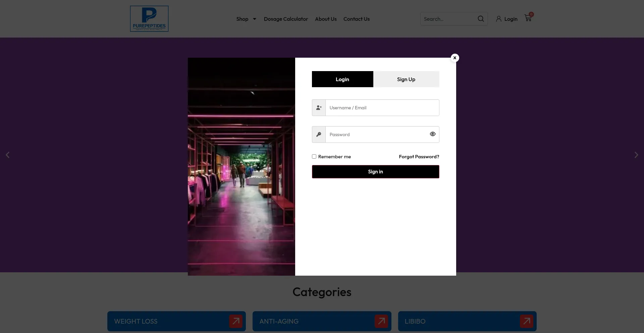
Task: Open the shopping cart icon
Action: 528,18
